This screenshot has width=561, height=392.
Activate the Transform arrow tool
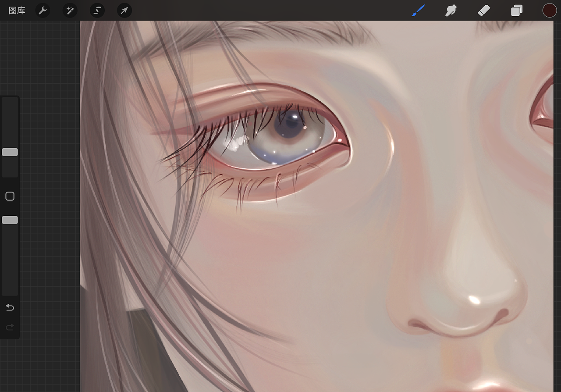pos(124,10)
